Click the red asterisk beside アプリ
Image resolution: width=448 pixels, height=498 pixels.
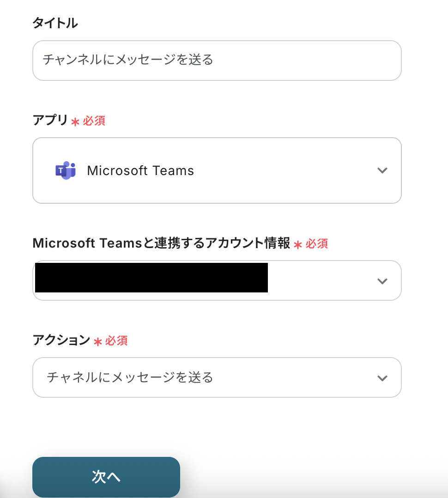75,122
